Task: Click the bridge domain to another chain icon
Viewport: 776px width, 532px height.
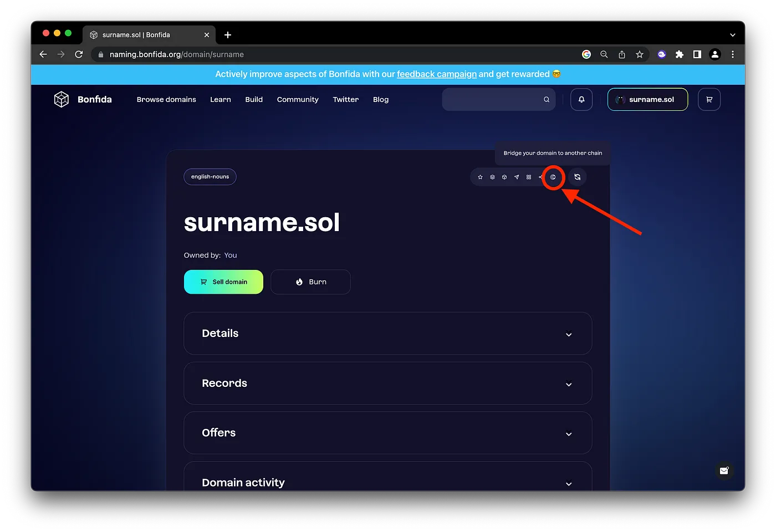Action: coord(553,177)
